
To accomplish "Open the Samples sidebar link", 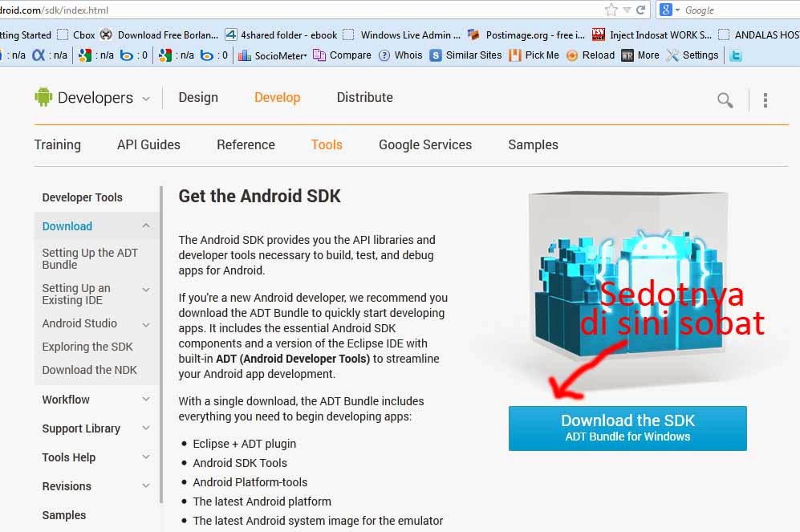I will (63, 515).
